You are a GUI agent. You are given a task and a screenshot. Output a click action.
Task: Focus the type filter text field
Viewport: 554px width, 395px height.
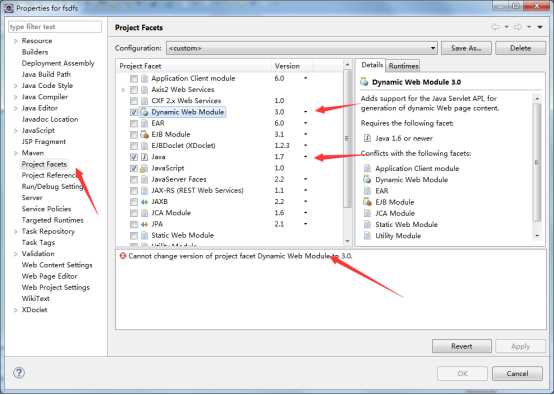tap(55, 27)
